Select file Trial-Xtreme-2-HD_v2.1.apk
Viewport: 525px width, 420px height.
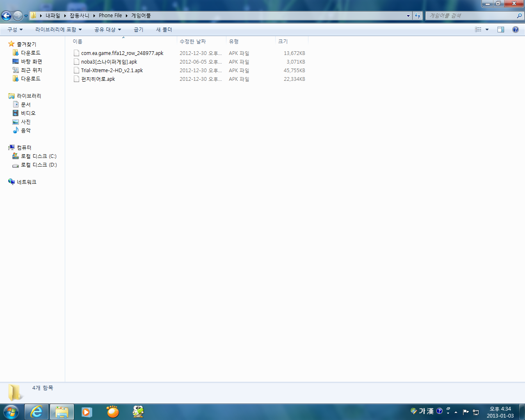tap(112, 70)
